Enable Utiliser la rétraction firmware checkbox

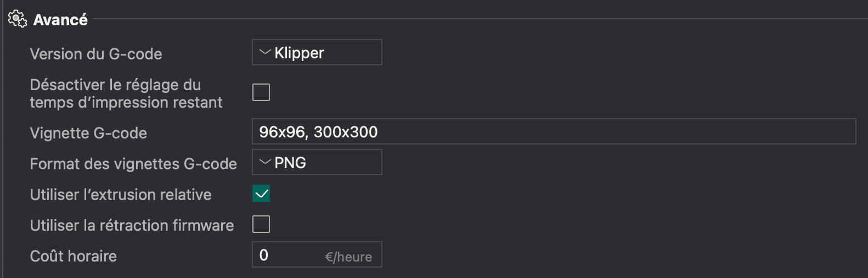(x=261, y=224)
